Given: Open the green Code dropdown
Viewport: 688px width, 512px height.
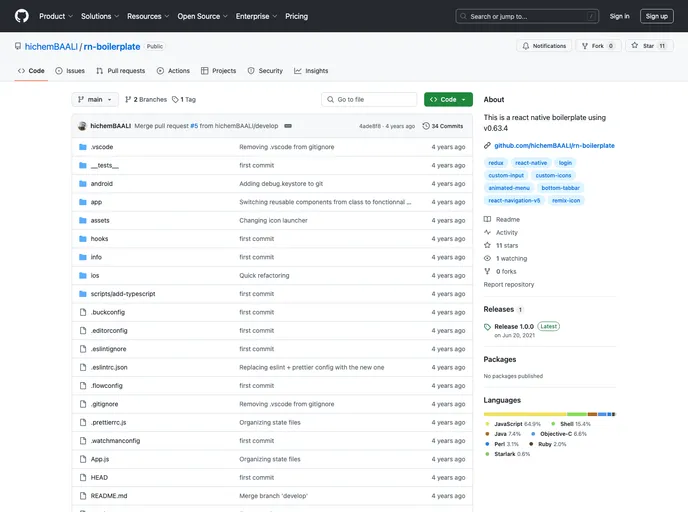Looking at the screenshot, I should click(x=448, y=100).
